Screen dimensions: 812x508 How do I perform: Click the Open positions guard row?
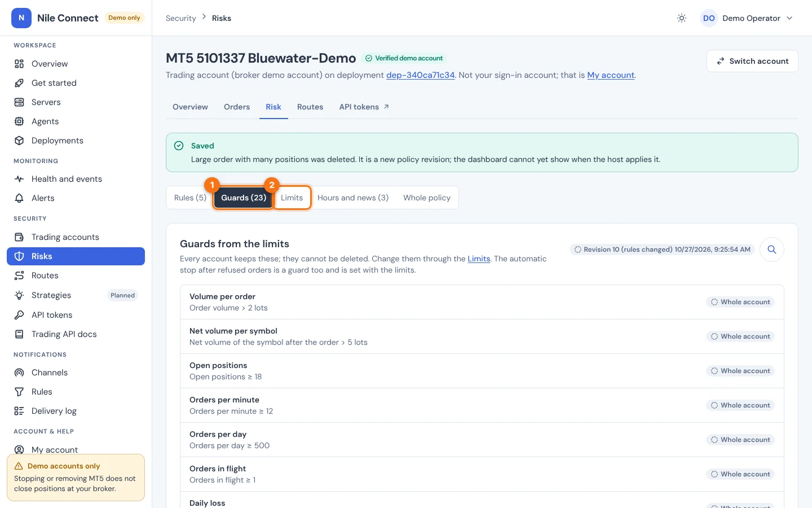tap(482, 371)
